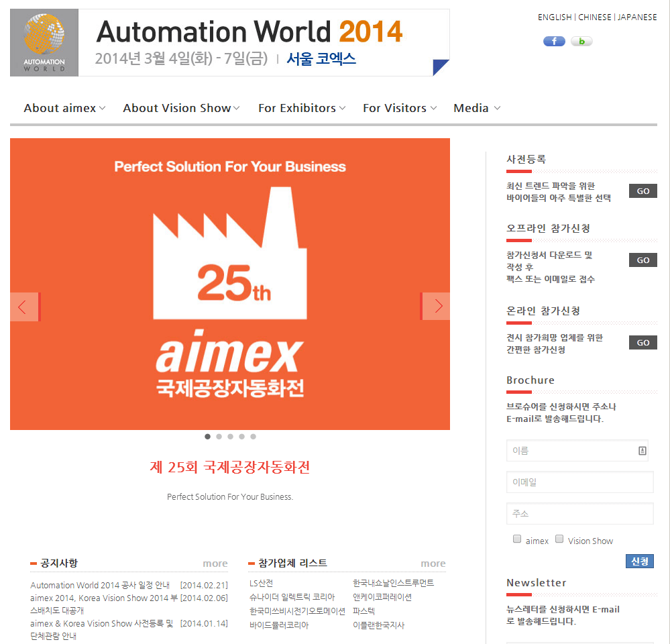670x644 pixels.
Task: Open exhibitor LS산전
Action: tap(261, 583)
